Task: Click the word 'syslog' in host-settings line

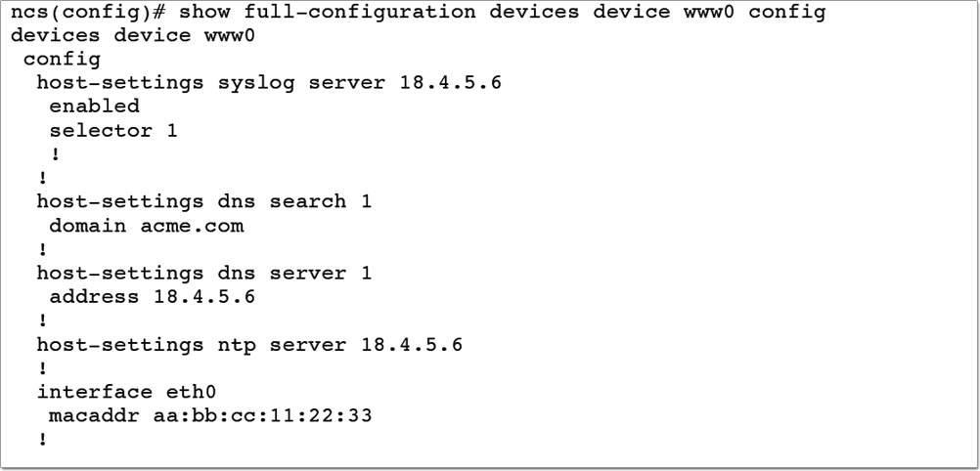Action: pos(256,84)
